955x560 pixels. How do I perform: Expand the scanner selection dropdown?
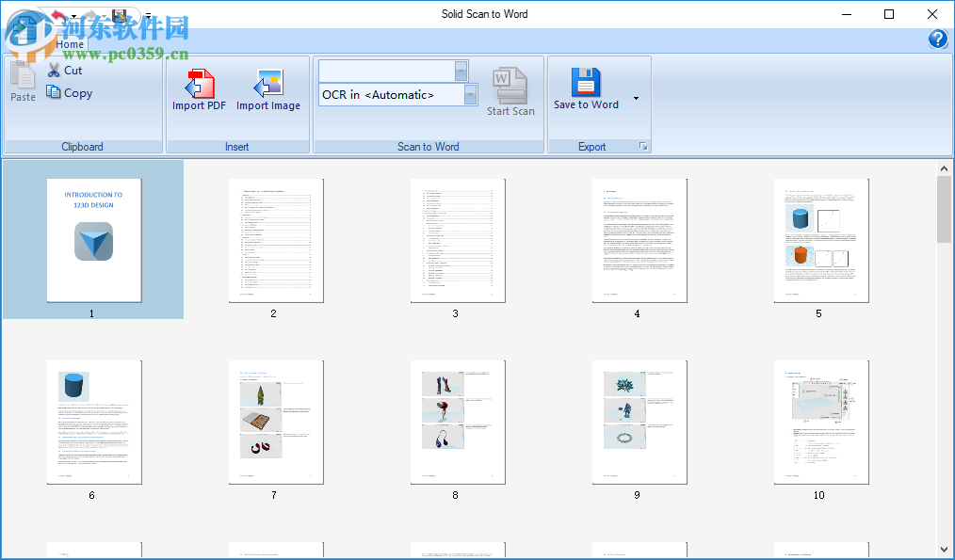(460, 71)
